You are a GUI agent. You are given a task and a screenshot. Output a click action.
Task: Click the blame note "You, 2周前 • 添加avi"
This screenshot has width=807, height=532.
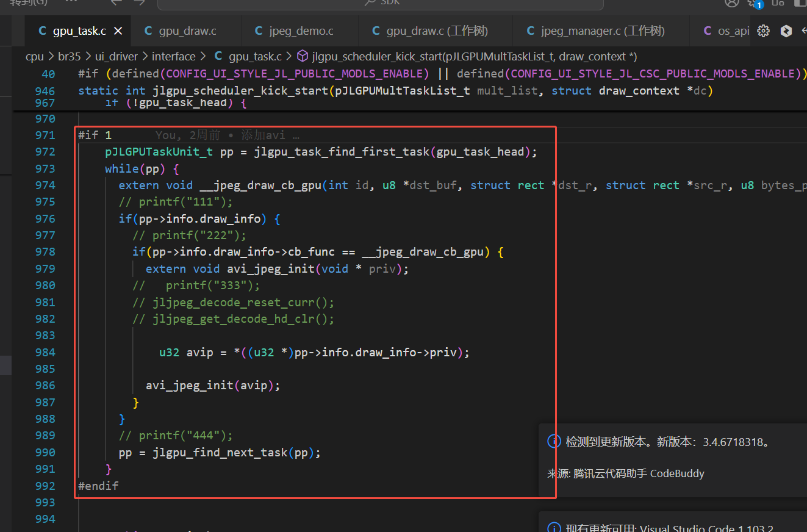(x=228, y=135)
